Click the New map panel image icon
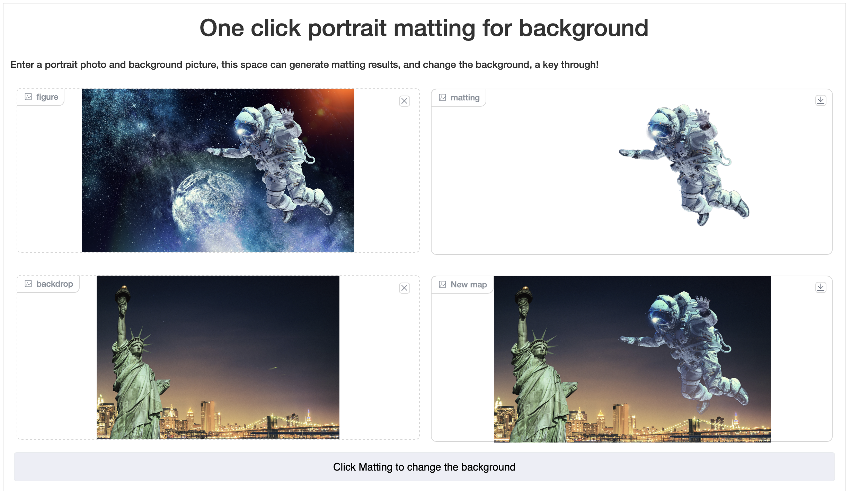Image resolution: width=868 pixels, height=491 pixels. pyautogui.click(x=442, y=284)
